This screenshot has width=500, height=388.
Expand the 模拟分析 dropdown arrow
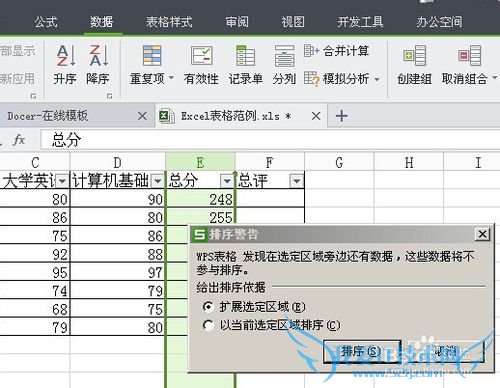point(377,79)
